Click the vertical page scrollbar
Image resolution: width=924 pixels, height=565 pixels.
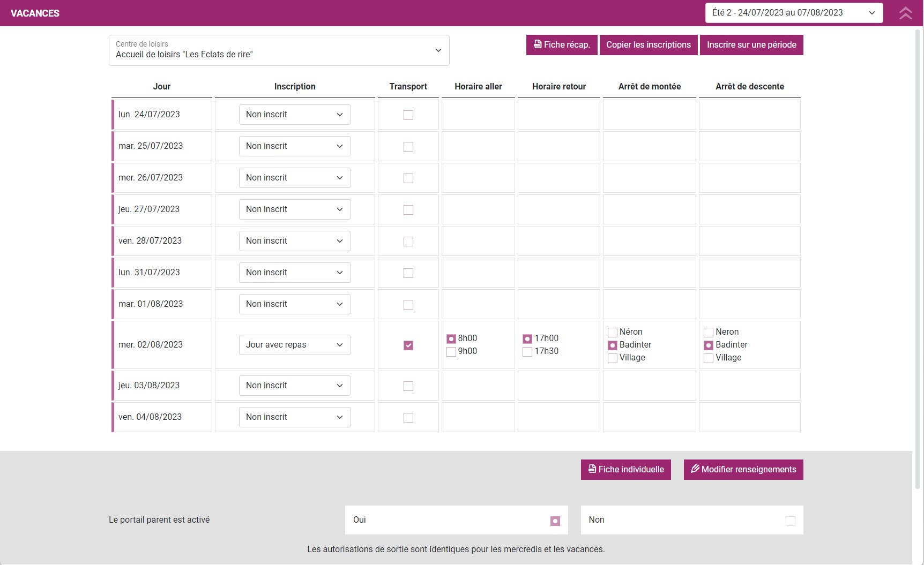[x=917, y=257]
